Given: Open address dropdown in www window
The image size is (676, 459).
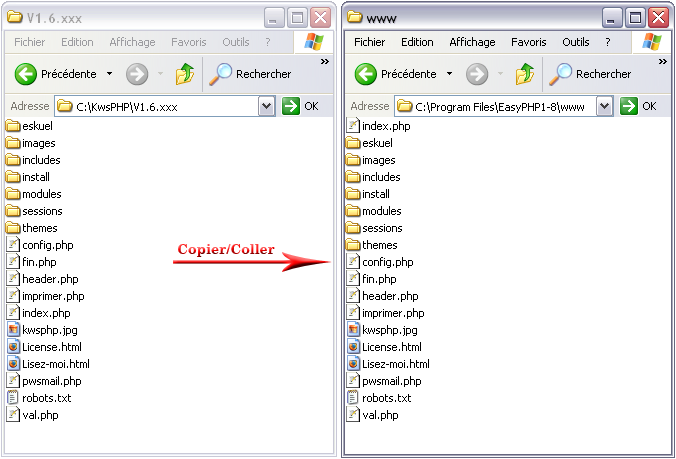Looking at the screenshot, I should coord(605,106).
